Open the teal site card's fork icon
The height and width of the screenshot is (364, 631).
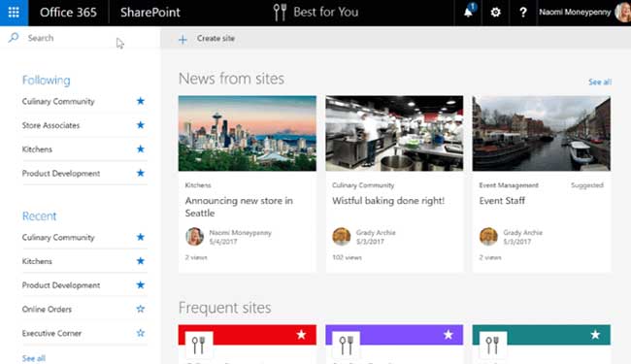(493, 346)
